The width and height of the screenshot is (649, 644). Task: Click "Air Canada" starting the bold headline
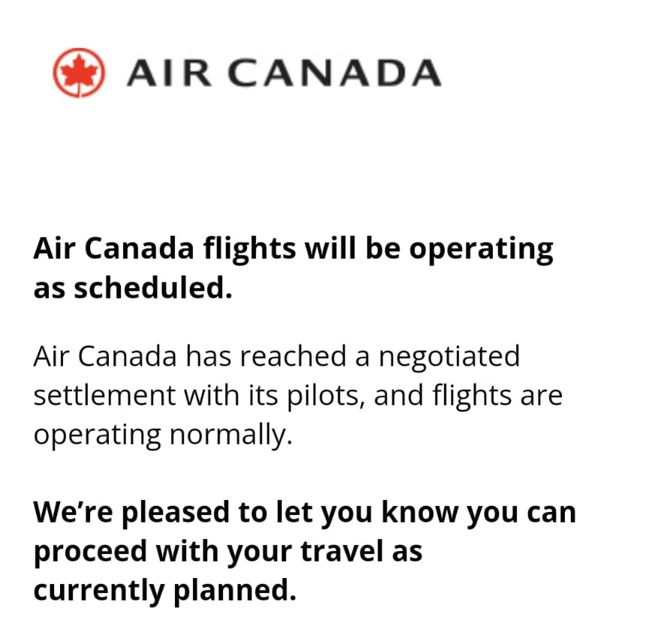pyautogui.click(x=114, y=250)
